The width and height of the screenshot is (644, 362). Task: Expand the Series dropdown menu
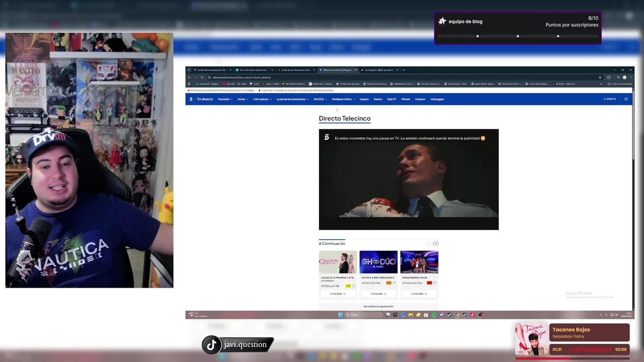(243, 99)
